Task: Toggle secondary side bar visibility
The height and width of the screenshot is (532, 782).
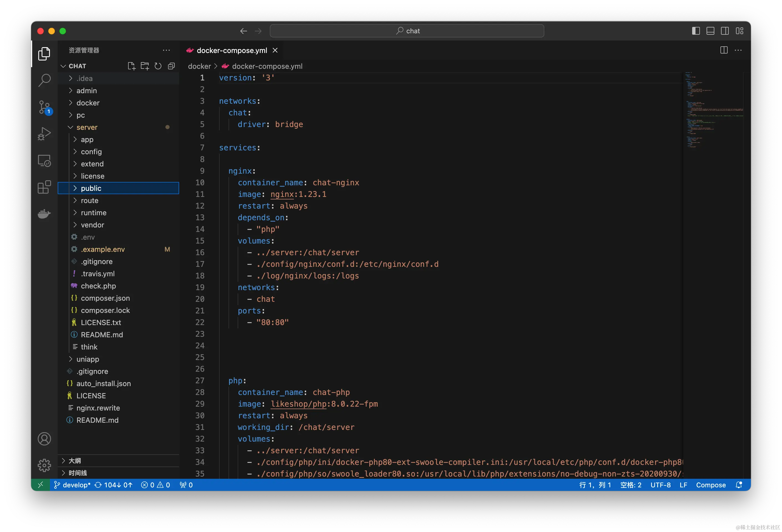Action: 725,31
